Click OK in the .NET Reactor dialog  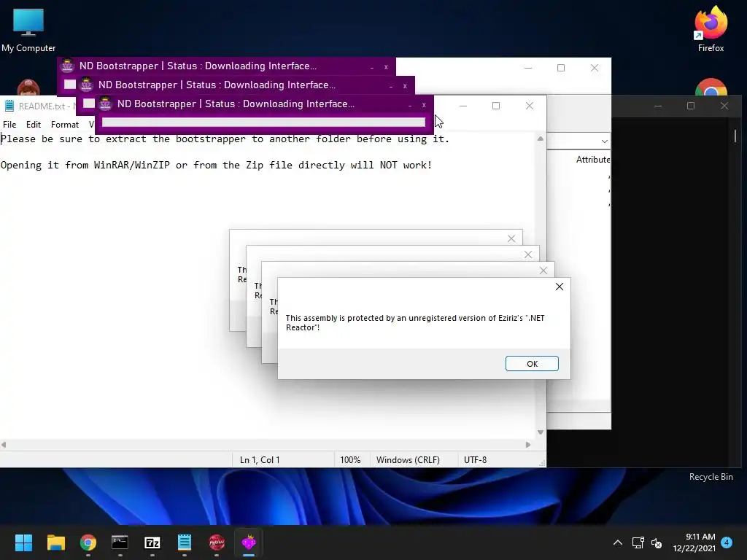[532, 364]
